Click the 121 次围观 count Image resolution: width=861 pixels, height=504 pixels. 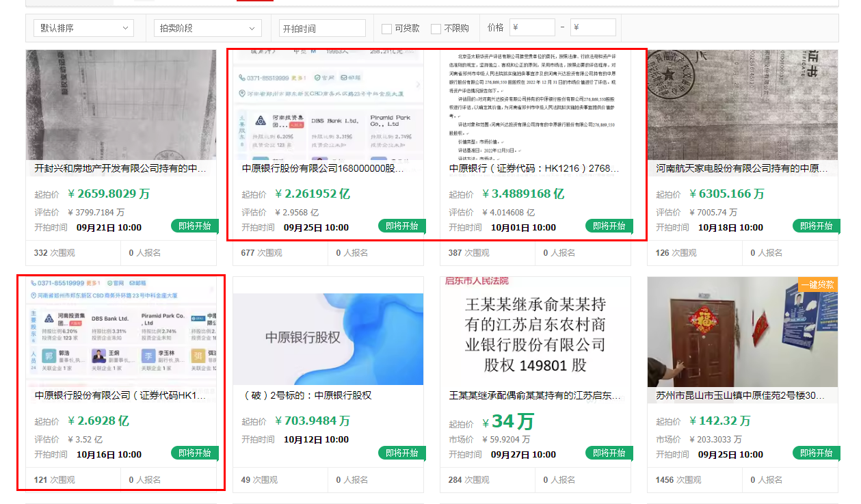click(54, 480)
